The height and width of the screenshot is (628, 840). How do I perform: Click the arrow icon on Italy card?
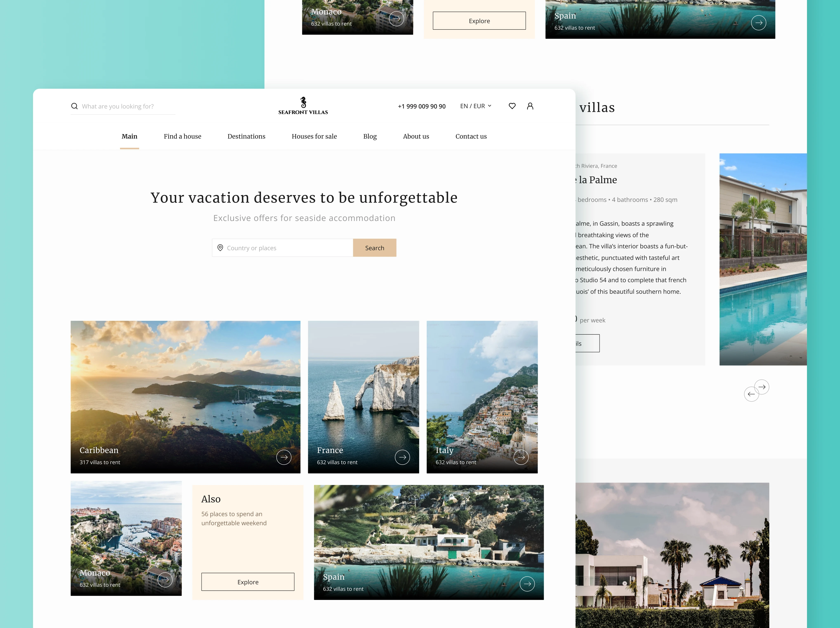pyautogui.click(x=521, y=457)
